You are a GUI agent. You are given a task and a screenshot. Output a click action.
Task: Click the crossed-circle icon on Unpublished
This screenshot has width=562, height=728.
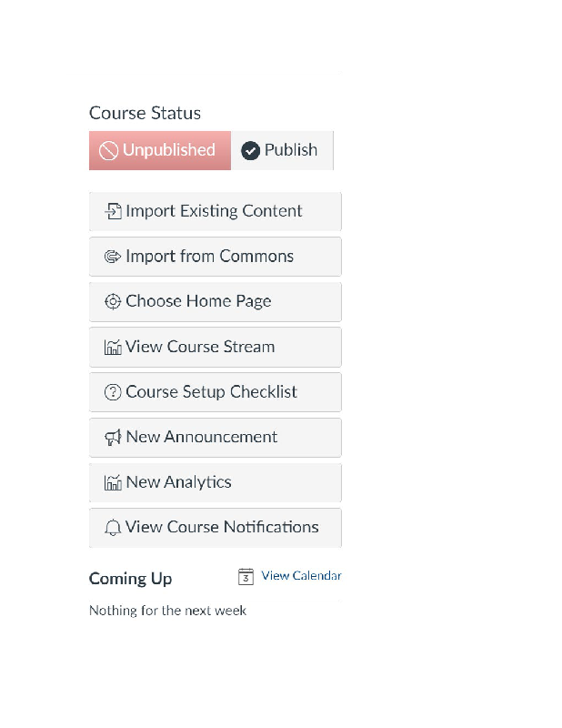pyautogui.click(x=108, y=151)
